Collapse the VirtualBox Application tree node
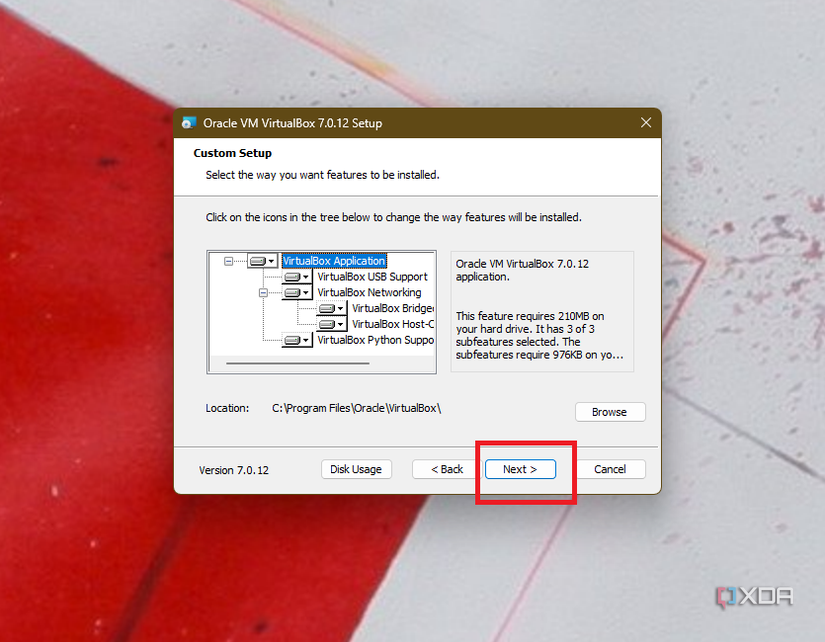The image size is (825, 642). pos(228,261)
